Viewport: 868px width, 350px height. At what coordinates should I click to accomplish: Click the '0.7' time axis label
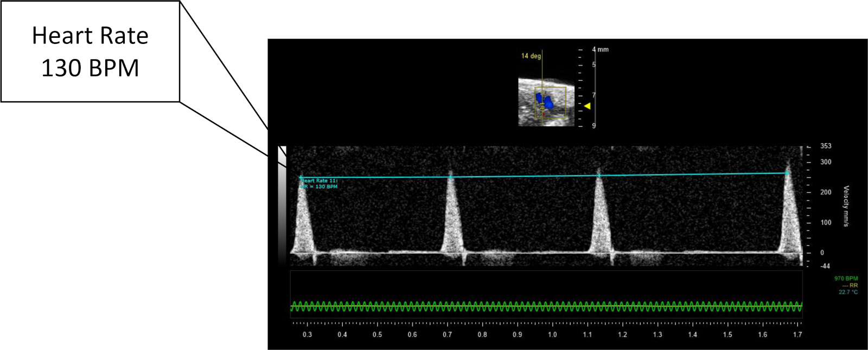[447, 335]
